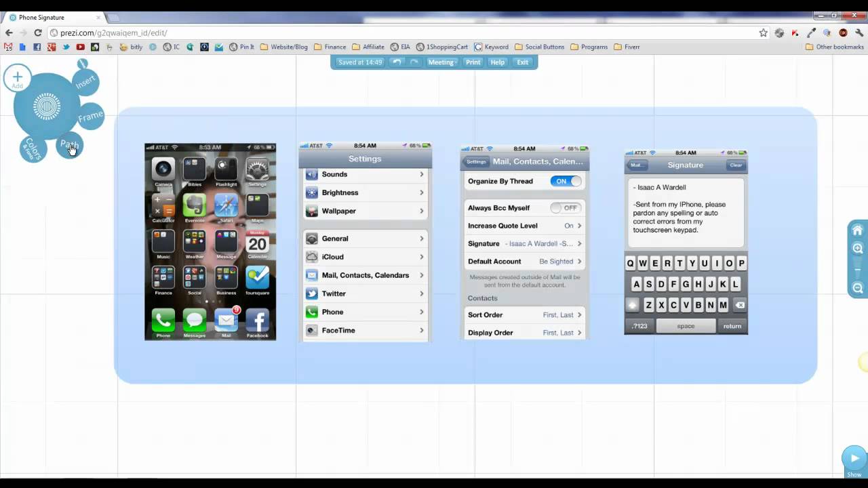Click the Show presentation play button
This screenshot has width=868, height=488.
(x=854, y=458)
